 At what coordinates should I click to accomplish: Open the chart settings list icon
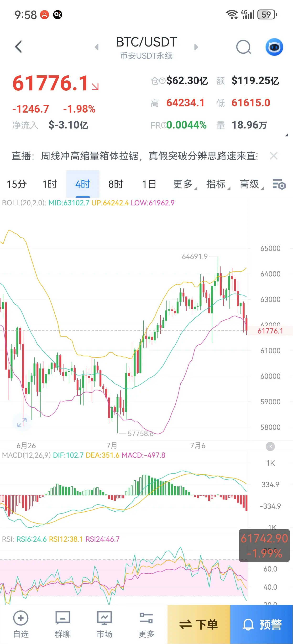279,185
